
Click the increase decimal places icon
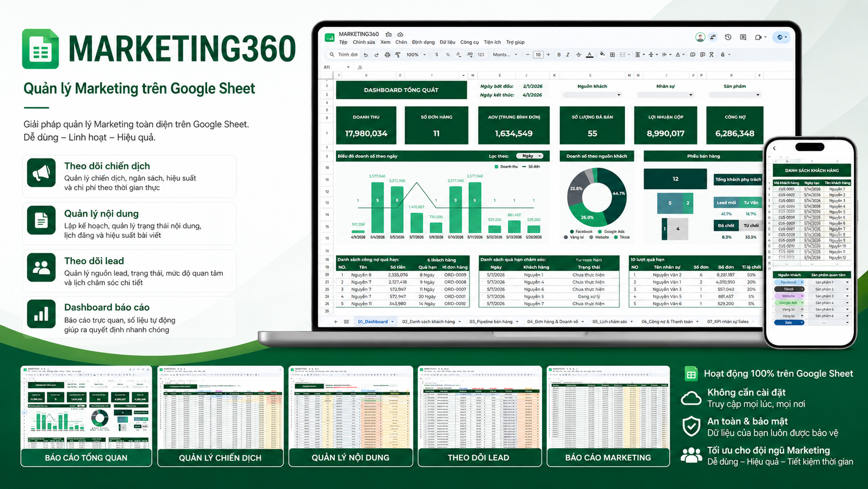470,55
